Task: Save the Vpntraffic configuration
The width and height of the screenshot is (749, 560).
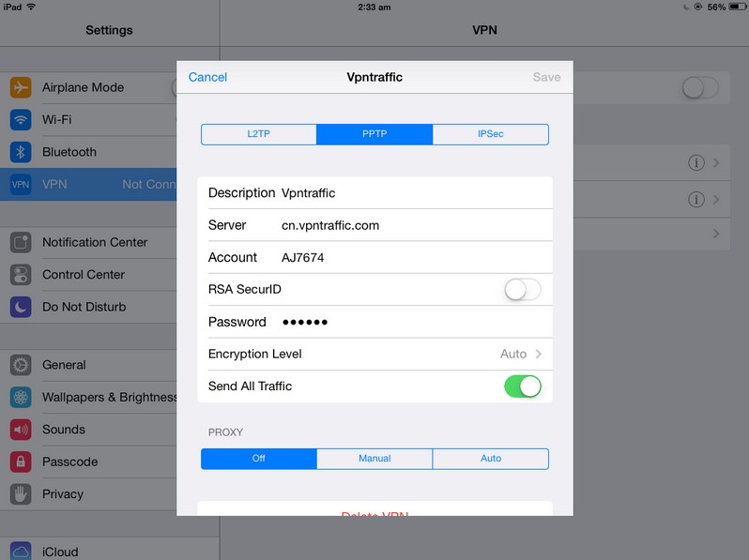Action: (546, 77)
